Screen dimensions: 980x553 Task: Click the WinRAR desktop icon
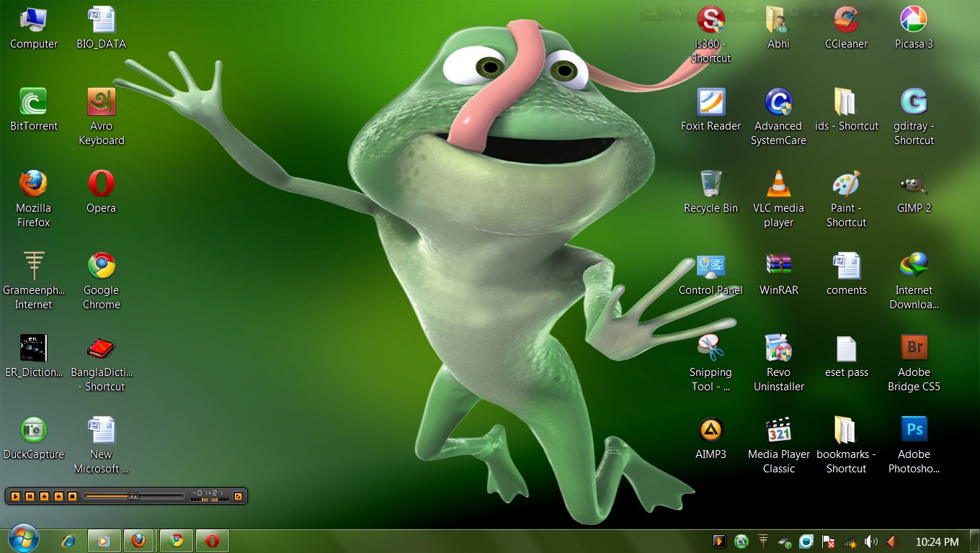tap(778, 274)
